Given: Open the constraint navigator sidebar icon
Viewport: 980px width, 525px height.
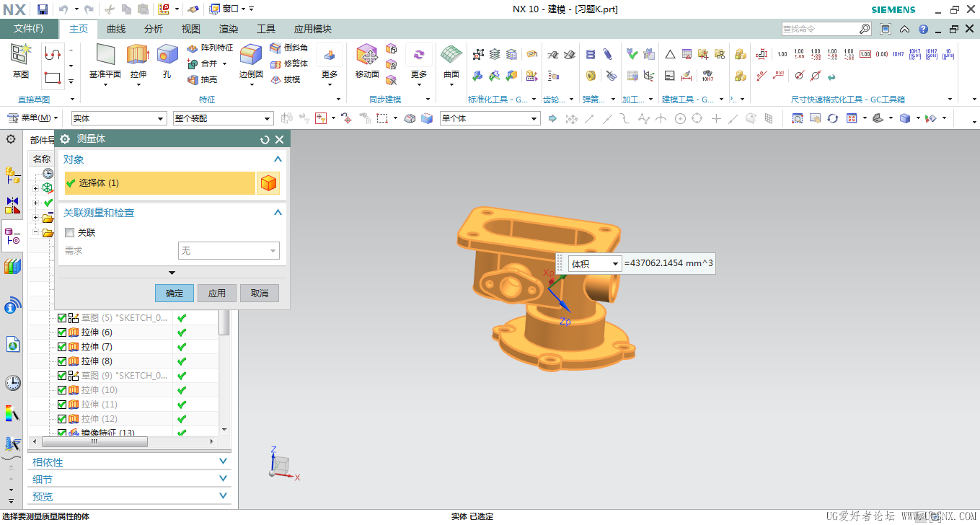Looking at the screenshot, I should point(12,206).
